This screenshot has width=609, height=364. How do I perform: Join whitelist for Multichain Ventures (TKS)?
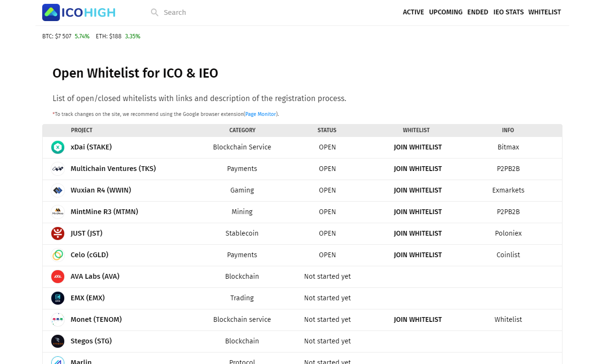pyautogui.click(x=418, y=169)
